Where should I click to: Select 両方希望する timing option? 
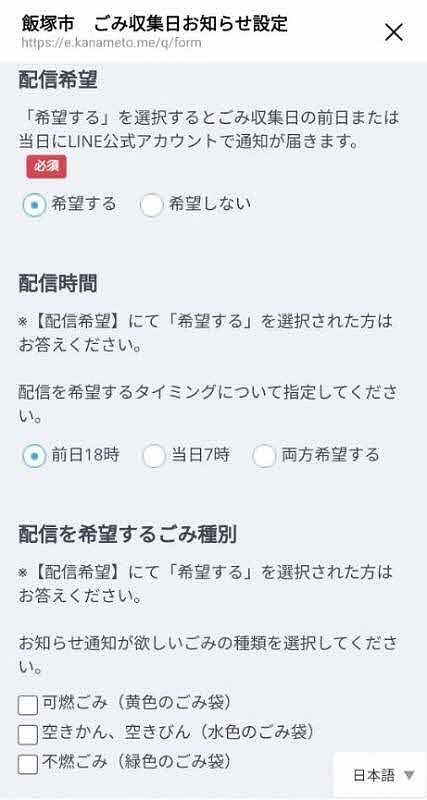coord(264,456)
